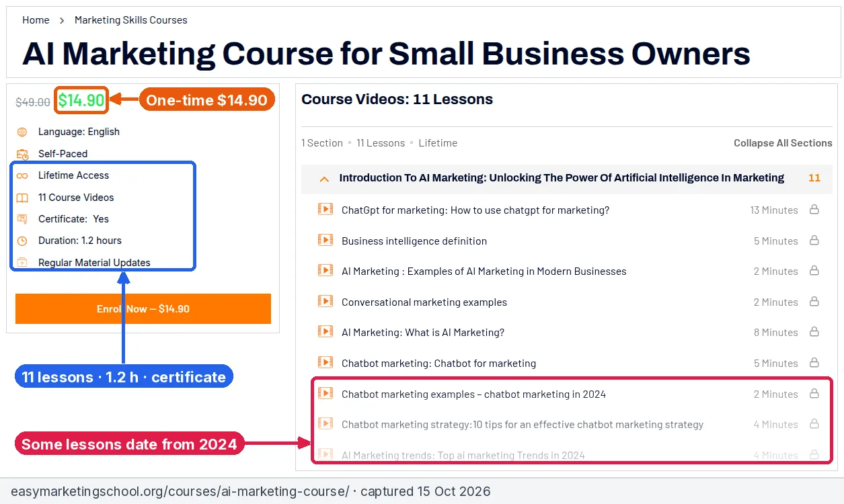Open lesson Chatbot marketing examples in 2024
The image size is (844, 504).
tap(473, 394)
